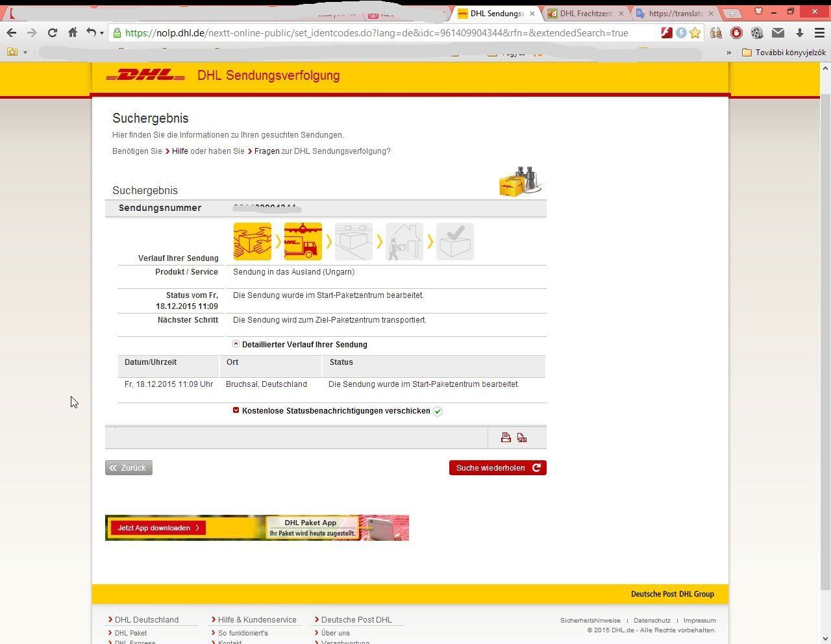Click the green padlock security icon

(x=118, y=32)
